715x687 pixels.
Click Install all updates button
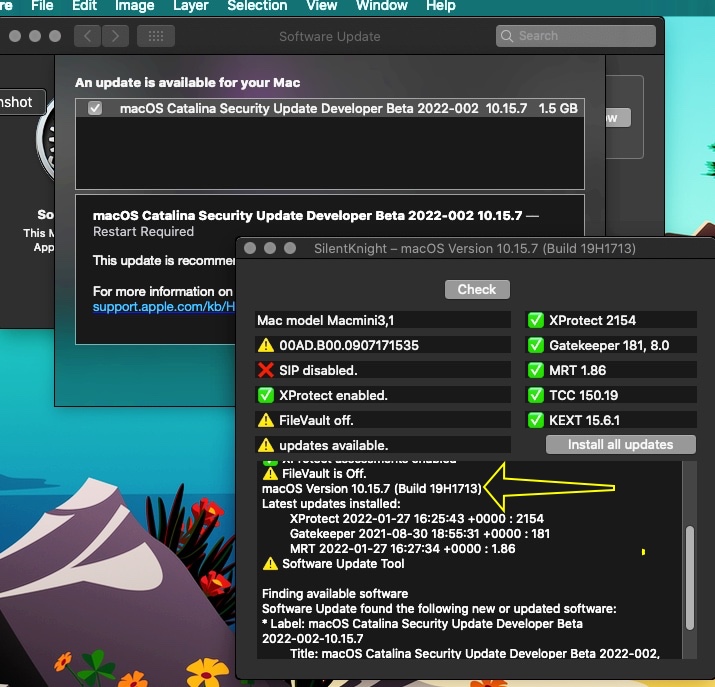(x=621, y=444)
